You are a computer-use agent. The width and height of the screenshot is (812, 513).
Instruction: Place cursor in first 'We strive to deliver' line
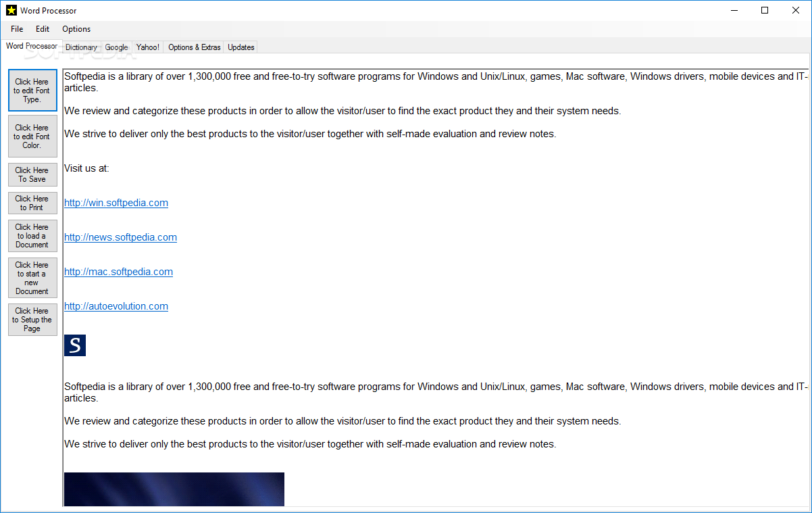[x=310, y=134]
